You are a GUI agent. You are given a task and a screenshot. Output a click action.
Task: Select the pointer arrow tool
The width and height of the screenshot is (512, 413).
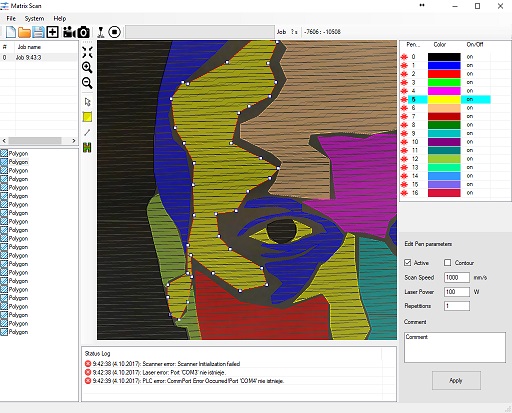[x=87, y=102]
